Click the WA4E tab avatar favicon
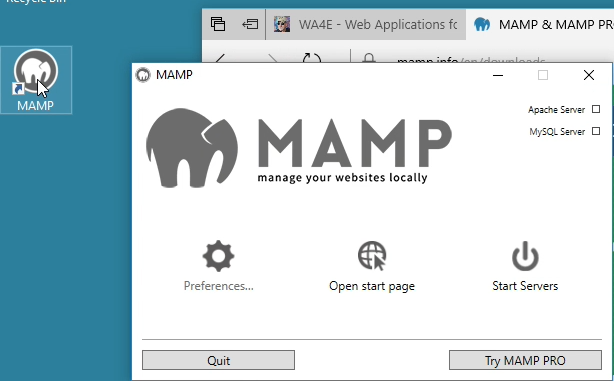 282,24
